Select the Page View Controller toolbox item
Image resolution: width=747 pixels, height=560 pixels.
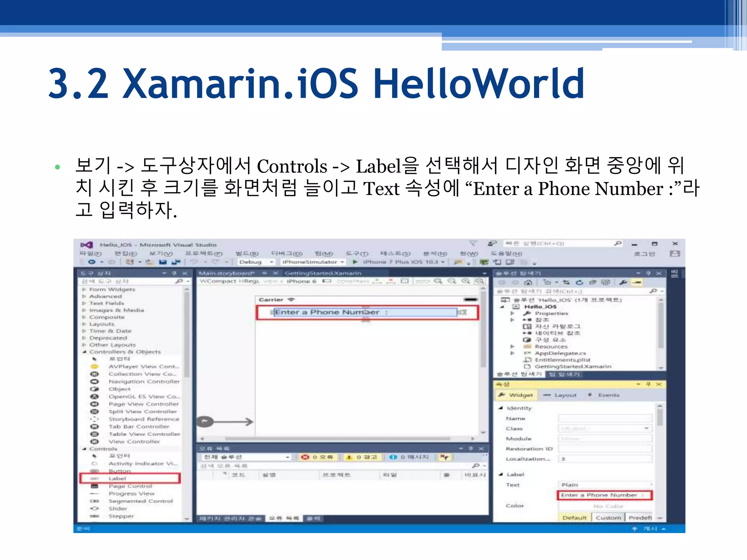click(144, 404)
